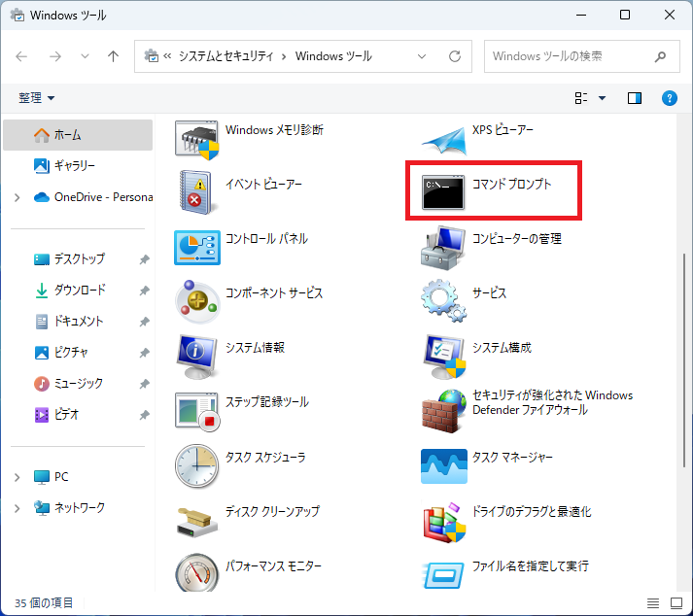Unpin ビデオ via its pin icon
Viewport: 693px width, 616px height.
tap(144, 415)
